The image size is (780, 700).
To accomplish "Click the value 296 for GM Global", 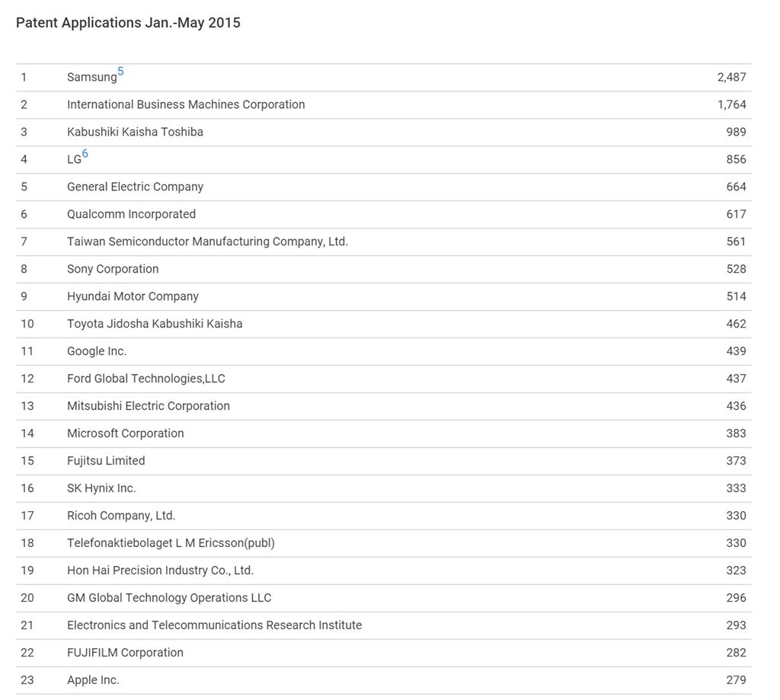I will [737, 597].
